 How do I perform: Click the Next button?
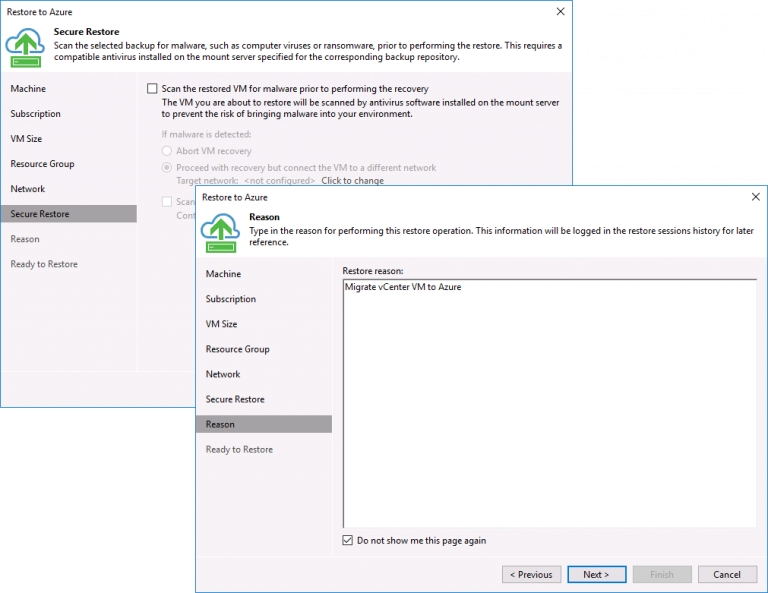click(x=596, y=574)
